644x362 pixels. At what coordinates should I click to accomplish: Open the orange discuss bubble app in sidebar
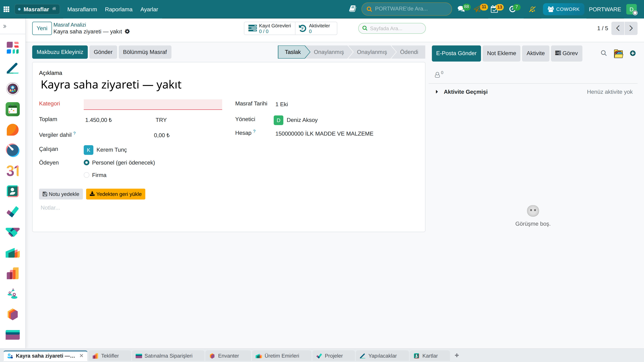click(x=13, y=130)
